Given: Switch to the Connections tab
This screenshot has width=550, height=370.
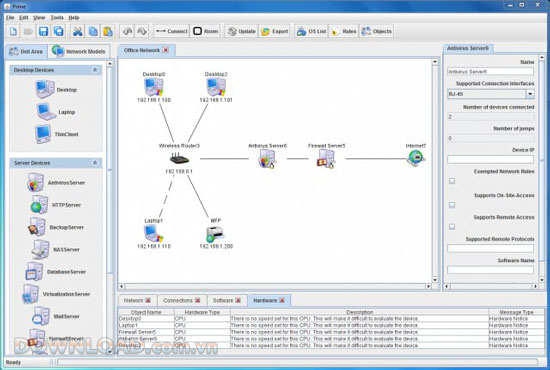Looking at the screenshot, I should point(182,301).
